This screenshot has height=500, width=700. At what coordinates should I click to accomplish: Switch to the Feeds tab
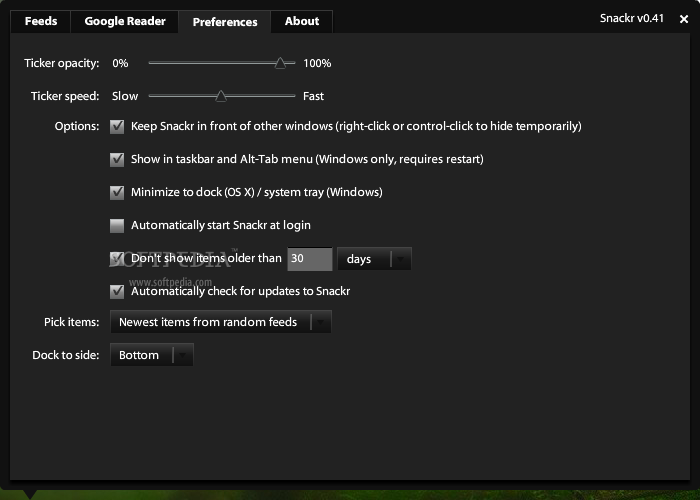pyautogui.click(x=41, y=21)
